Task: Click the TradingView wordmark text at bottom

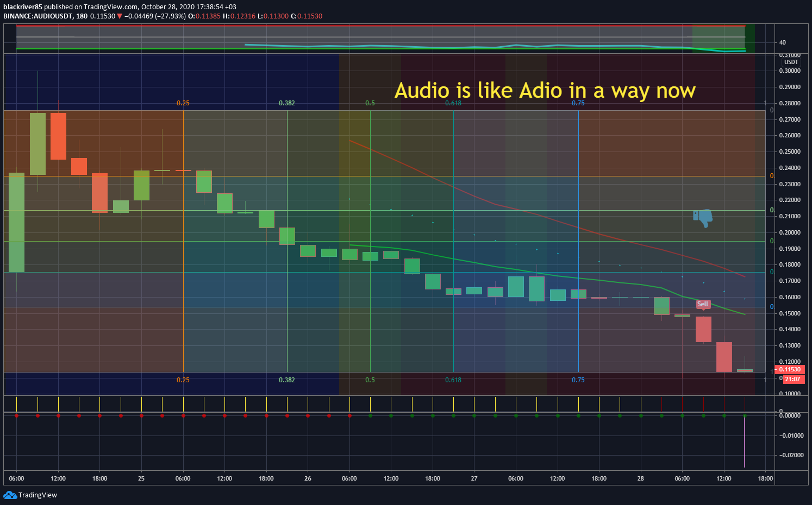Action: coord(38,495)
